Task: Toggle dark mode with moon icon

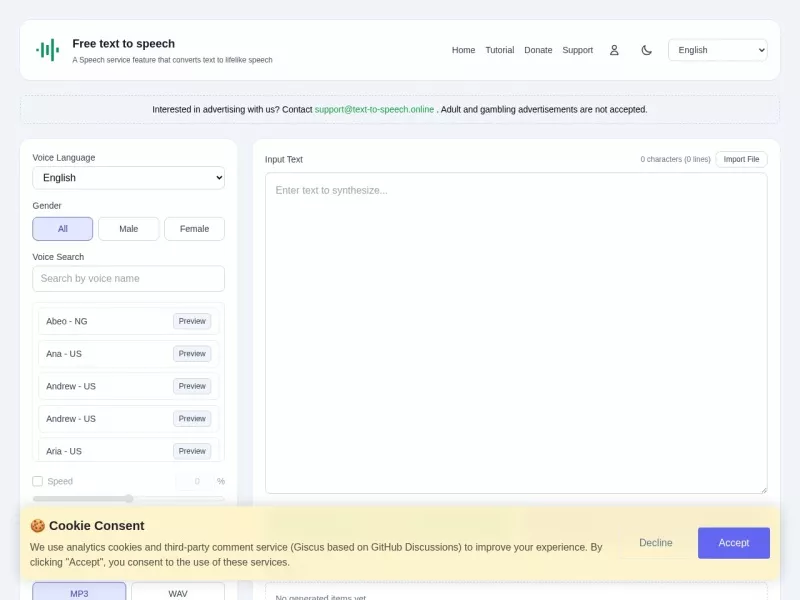Action: point(646,50)
